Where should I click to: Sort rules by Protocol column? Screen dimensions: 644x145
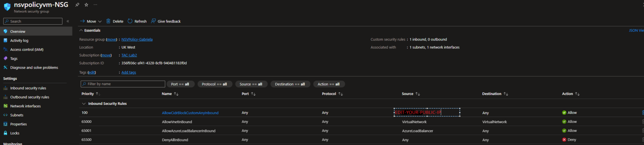click(332, 94)
